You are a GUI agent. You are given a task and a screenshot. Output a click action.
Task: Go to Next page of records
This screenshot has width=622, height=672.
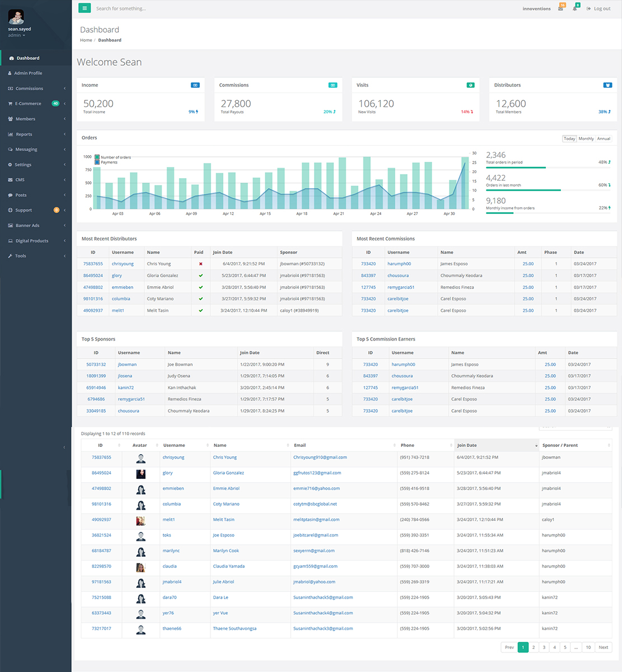(603, 647)
